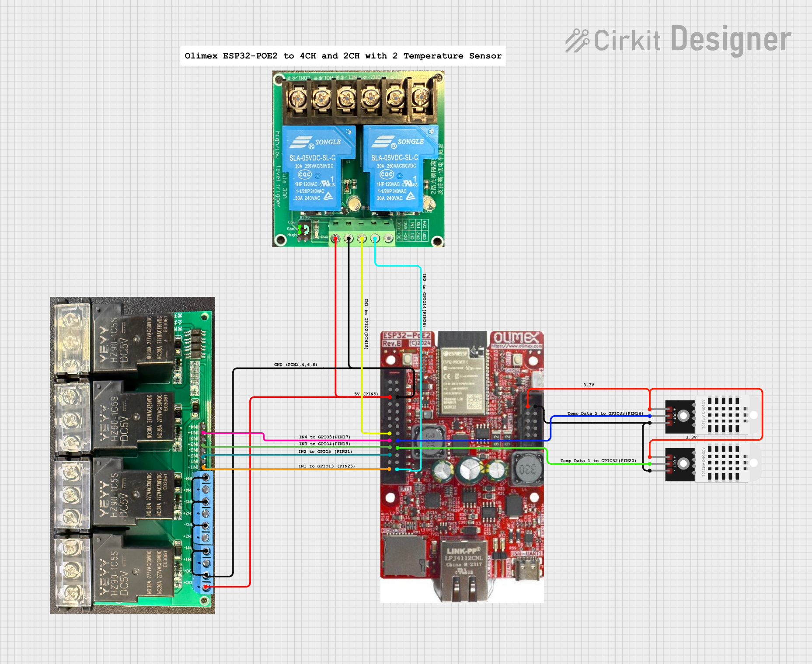Select the right blue SONGLE relay
Viewport: 812px width, 664px height.
pos(401,168)
